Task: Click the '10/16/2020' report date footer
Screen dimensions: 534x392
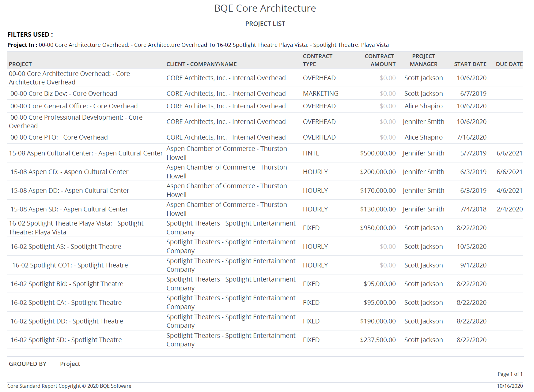Action: (510, 386)
